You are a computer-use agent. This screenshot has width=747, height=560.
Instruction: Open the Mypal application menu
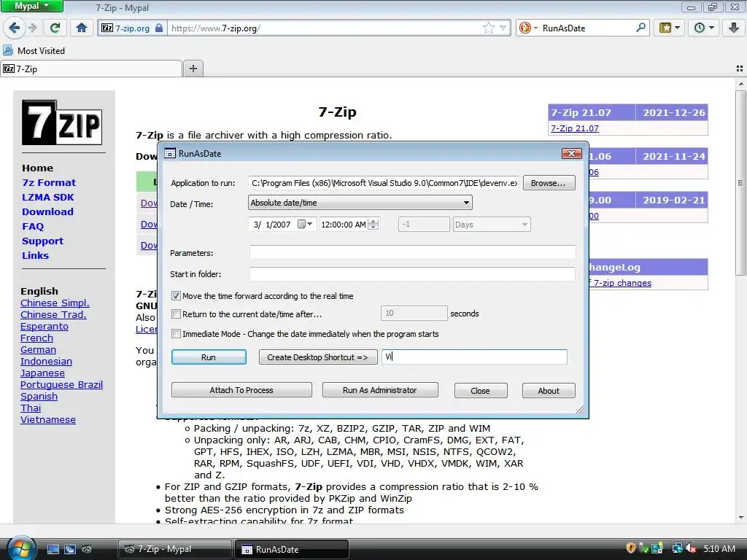click(x=31, y=6)
